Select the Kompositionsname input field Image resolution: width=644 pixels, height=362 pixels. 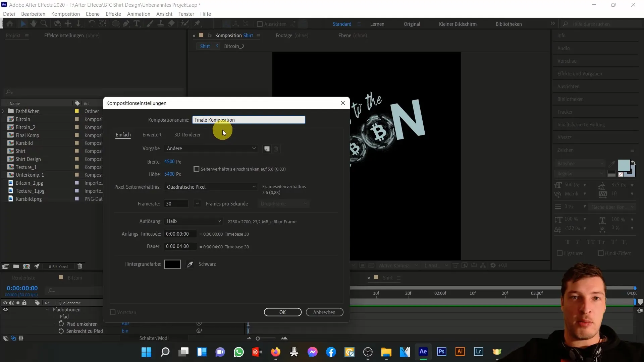[x=248, y=120]
